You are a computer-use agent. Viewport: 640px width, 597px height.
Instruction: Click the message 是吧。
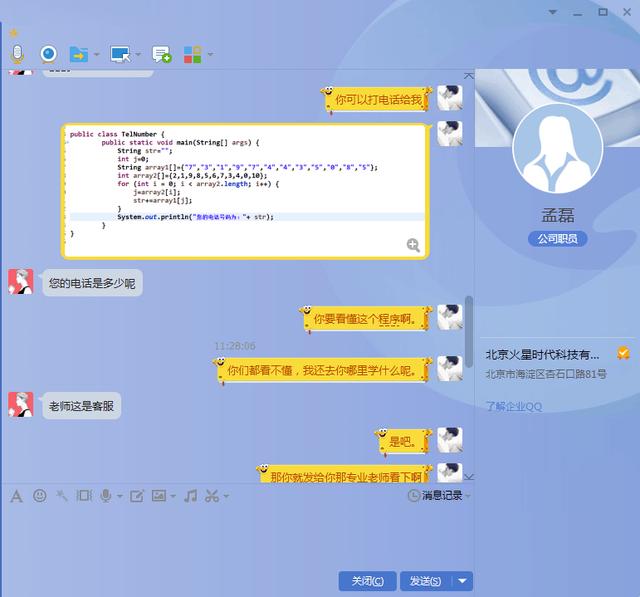[x=402, y=442]
